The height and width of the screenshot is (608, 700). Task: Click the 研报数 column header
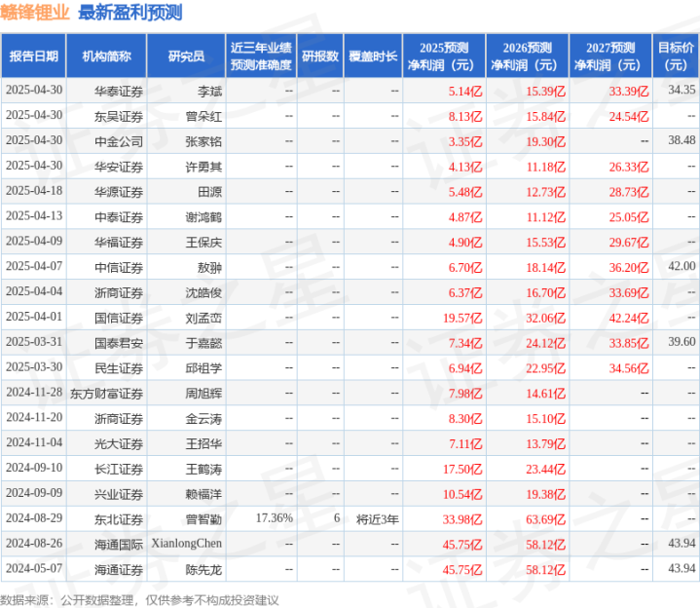click(x=320, y=57)
